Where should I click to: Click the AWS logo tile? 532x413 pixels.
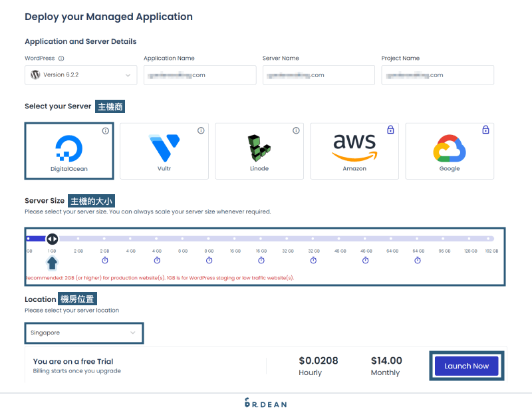click(354, 148)
